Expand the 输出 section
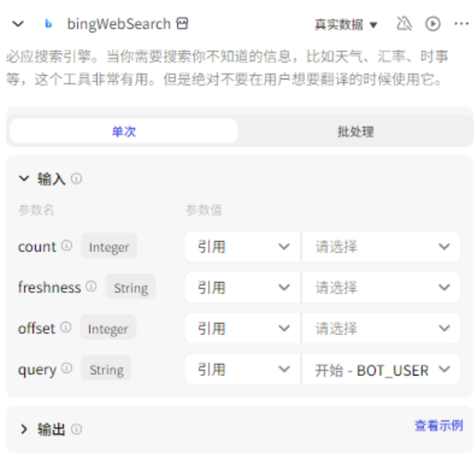The width and height of the screenshot is (476, 457). tap(24, 429)
